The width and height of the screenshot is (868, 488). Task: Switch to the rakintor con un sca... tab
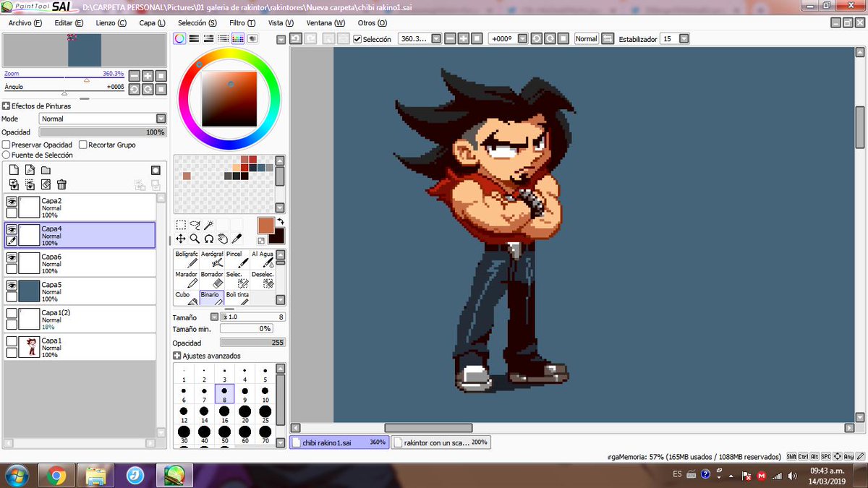441,442
